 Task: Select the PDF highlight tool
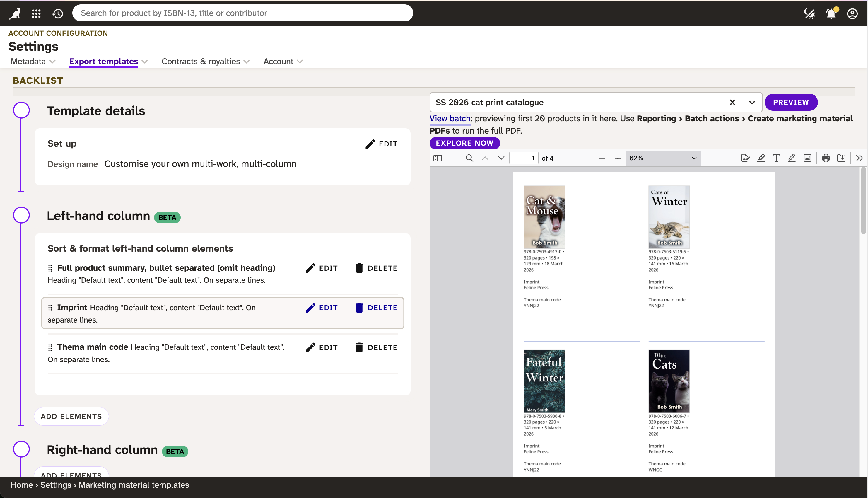coord(761,158)
